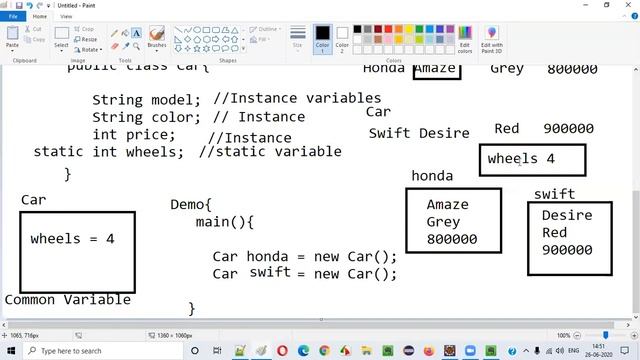
Task: Switch to the View ribbon tab
Action: coord(66,16)
